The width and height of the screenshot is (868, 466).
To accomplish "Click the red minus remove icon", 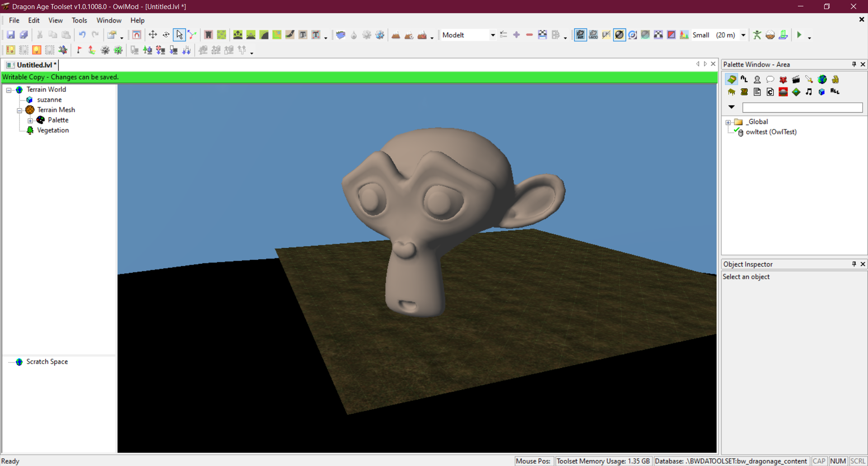I will pos(529,35).
